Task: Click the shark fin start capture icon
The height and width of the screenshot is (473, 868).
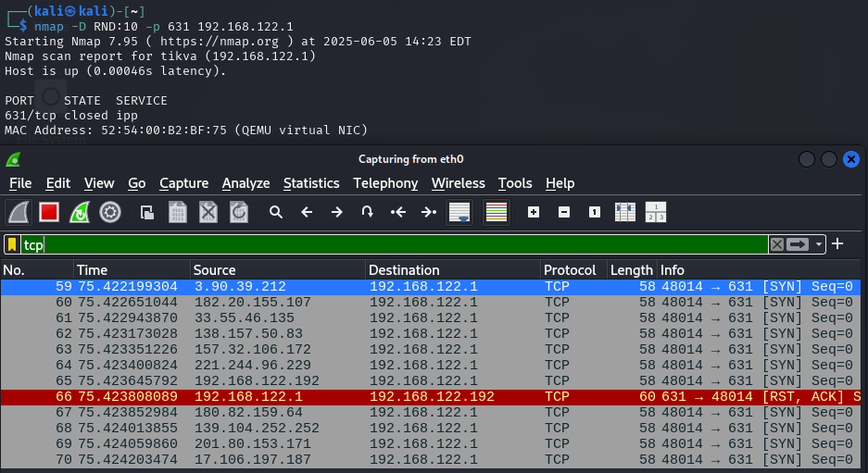Action: (x=19, y=212)
